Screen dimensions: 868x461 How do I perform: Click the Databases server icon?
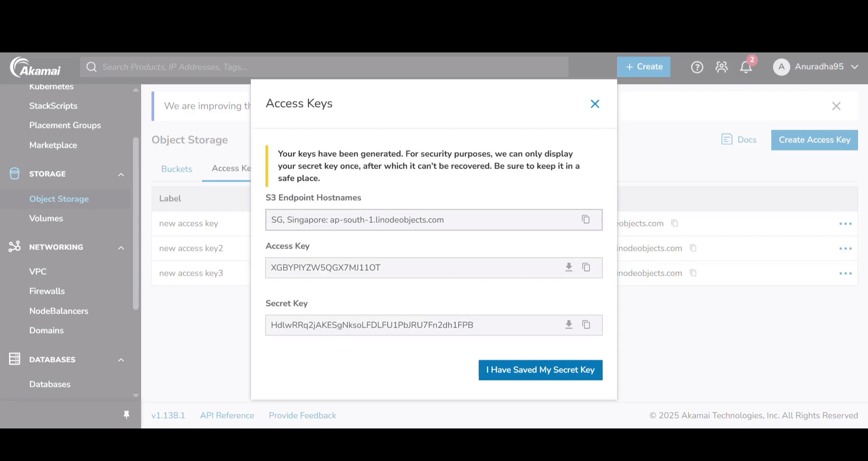pyautogui.click(x=14, y=359)
